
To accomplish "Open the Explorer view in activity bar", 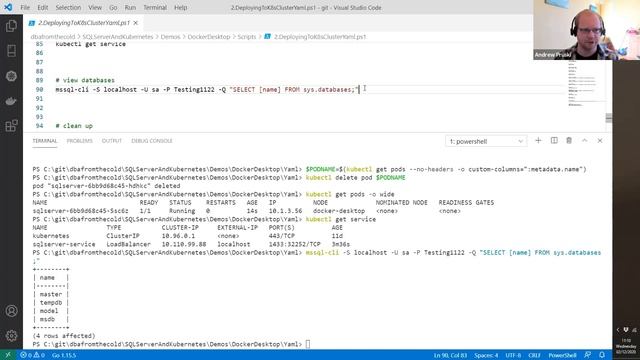I will 11,26.
